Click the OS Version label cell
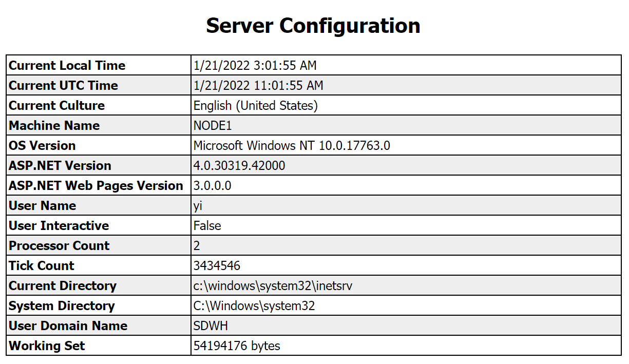This screenshot has height=364, width=629. click(x=43, y=146)
